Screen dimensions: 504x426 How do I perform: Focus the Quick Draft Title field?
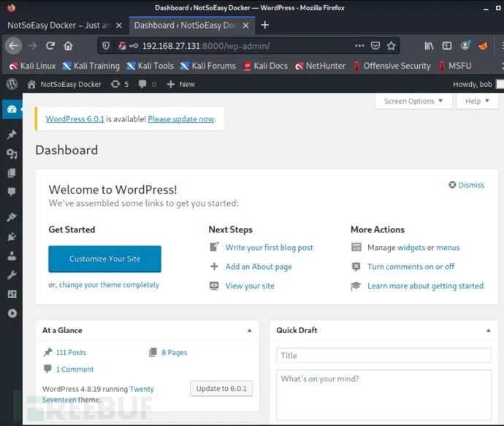pyautogui.click(x=383, y=356)
